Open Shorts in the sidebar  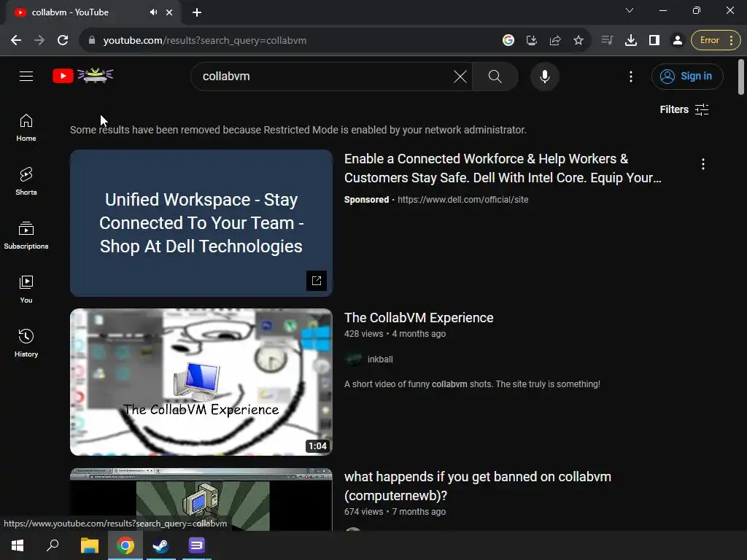[x=26, y=182]
